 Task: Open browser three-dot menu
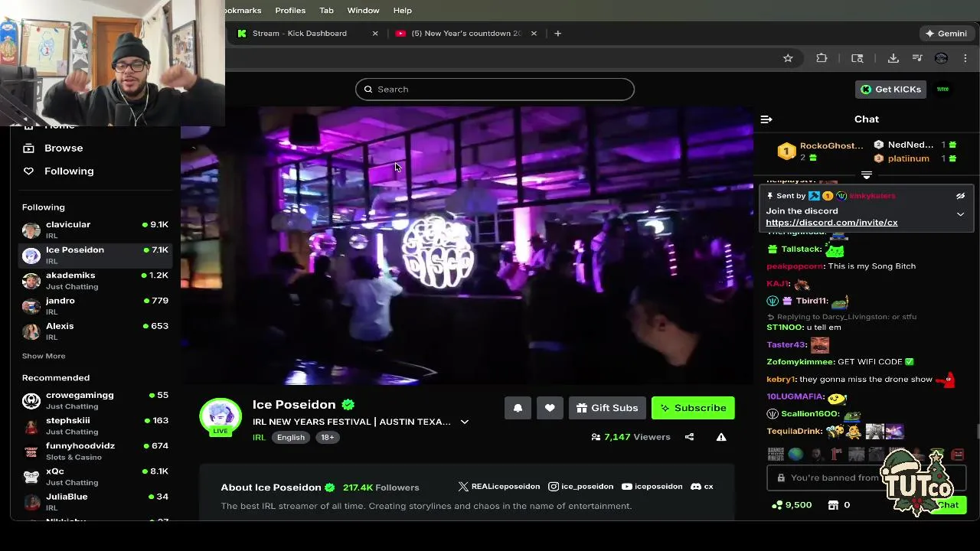[965, 58]
